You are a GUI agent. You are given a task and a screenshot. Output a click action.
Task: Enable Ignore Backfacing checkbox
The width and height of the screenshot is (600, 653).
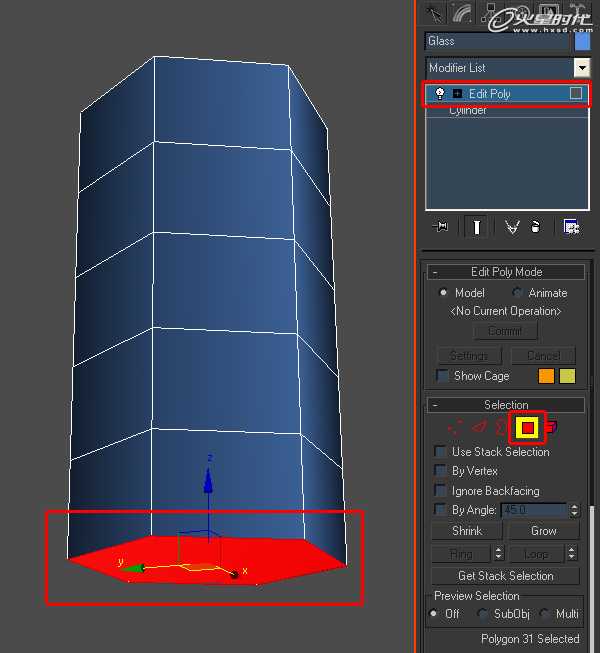pos(440,491)
